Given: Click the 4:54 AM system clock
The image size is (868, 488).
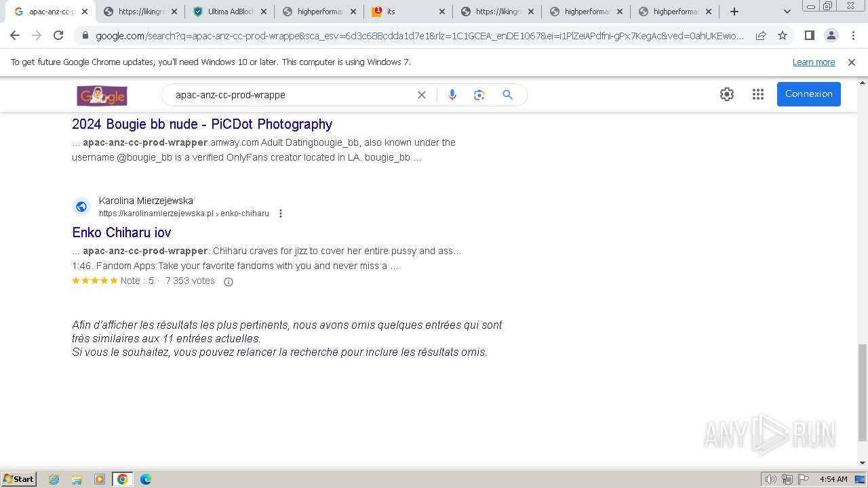Looking at the screenshot, I should pyautogui.click(x=833, y=479).
